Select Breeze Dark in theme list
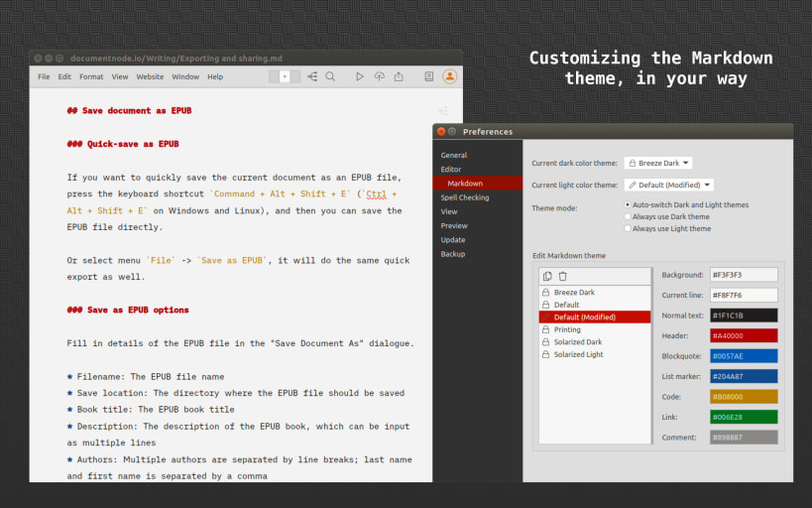812x508 pixels. 595,293
